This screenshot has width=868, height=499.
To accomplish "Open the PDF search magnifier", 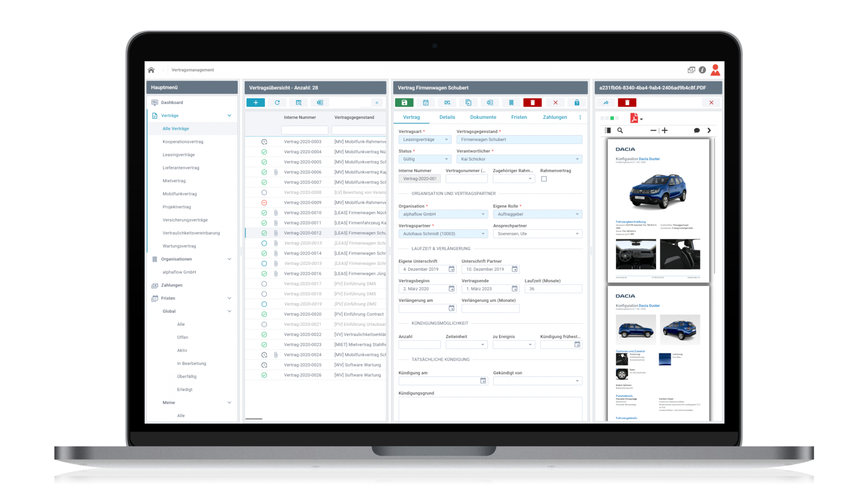I will click(x=620, y=131).
